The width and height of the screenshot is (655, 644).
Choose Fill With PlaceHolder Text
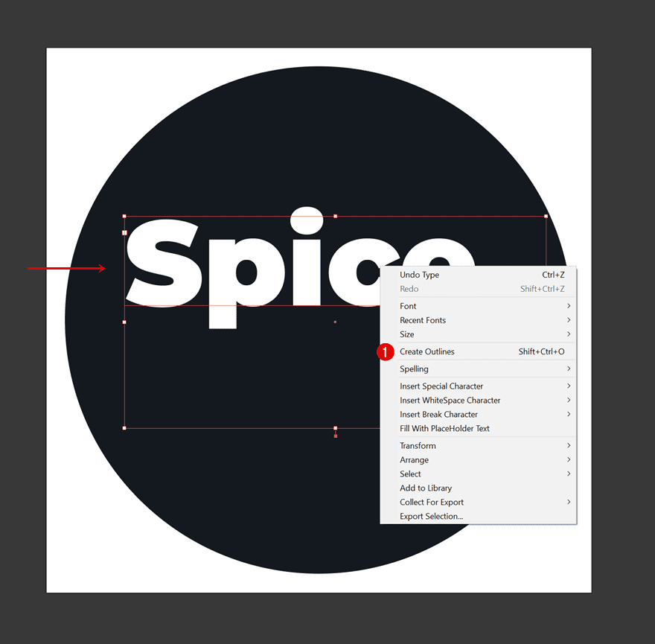click(x=445, y=428)
